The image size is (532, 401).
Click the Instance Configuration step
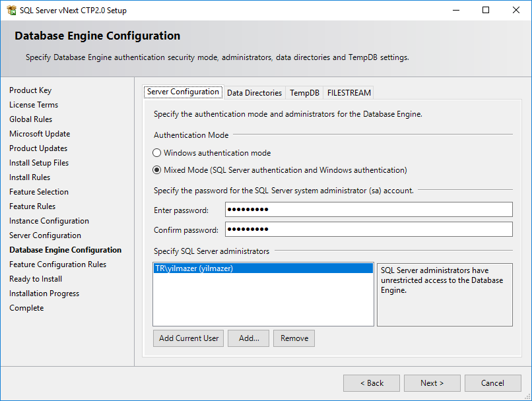pos(49,221)
